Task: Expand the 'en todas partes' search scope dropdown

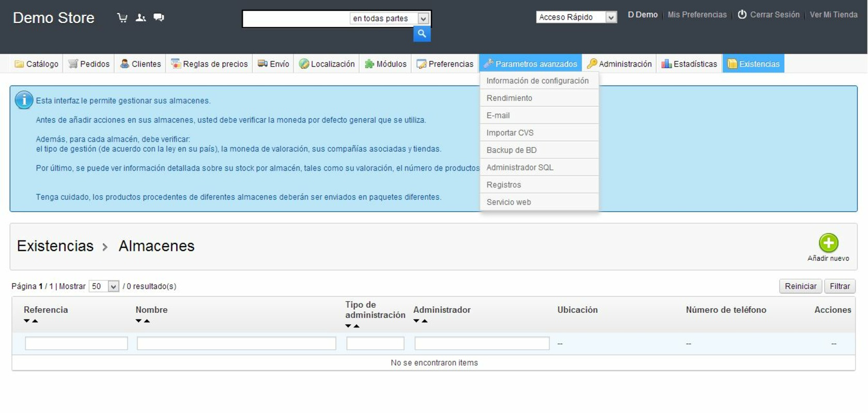Action: coord(389,19)
